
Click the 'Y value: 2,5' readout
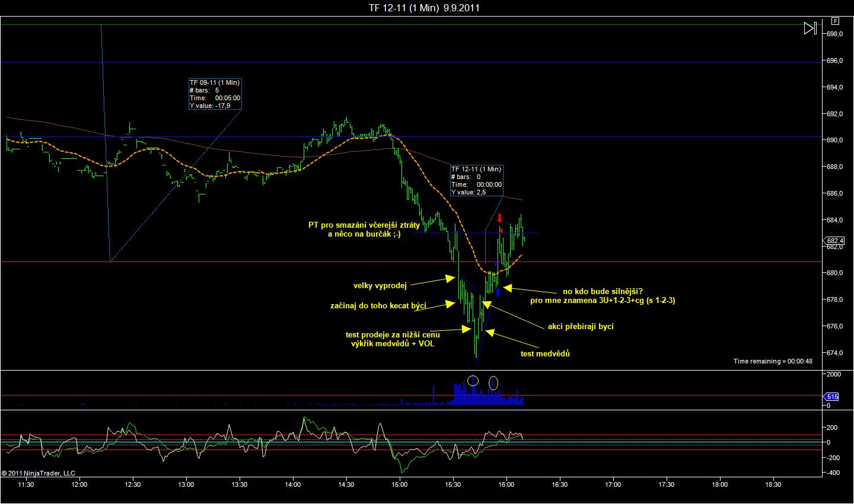(469, 192)
